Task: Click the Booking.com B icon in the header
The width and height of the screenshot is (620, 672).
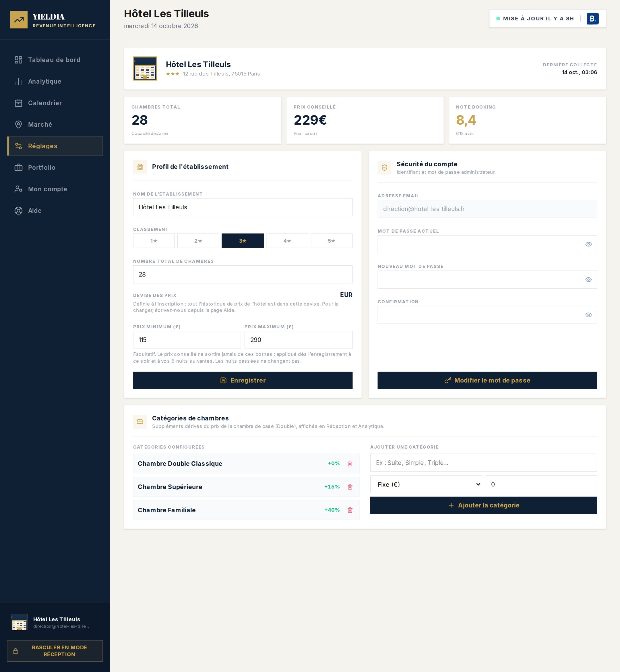Action: tap(592, 18)
